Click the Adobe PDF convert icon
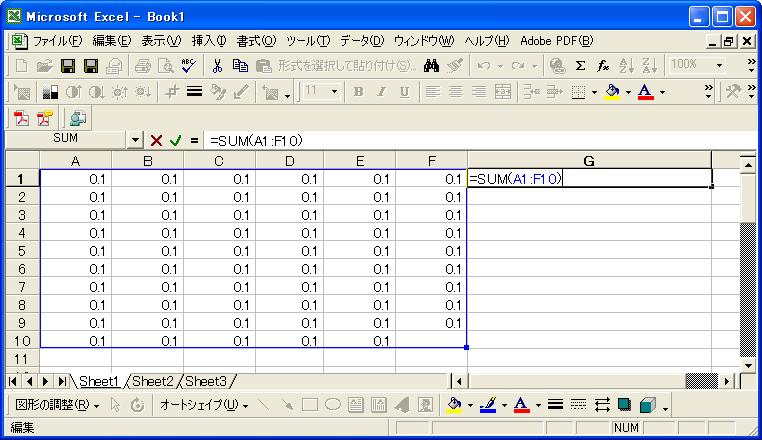The image size is (762, 440). [x=21, y=118]
